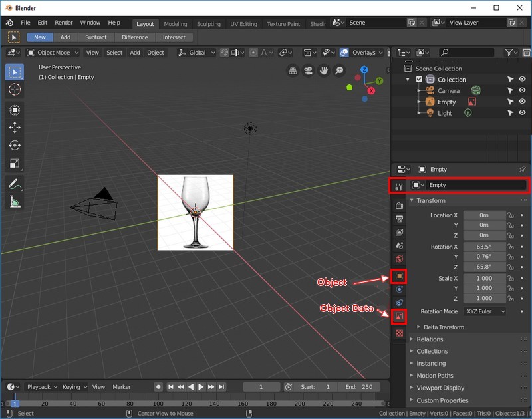Image resolution: width=532 pixels, height=419 pixels.
Task: Open the Render menu
Action: tap(64, 23)
